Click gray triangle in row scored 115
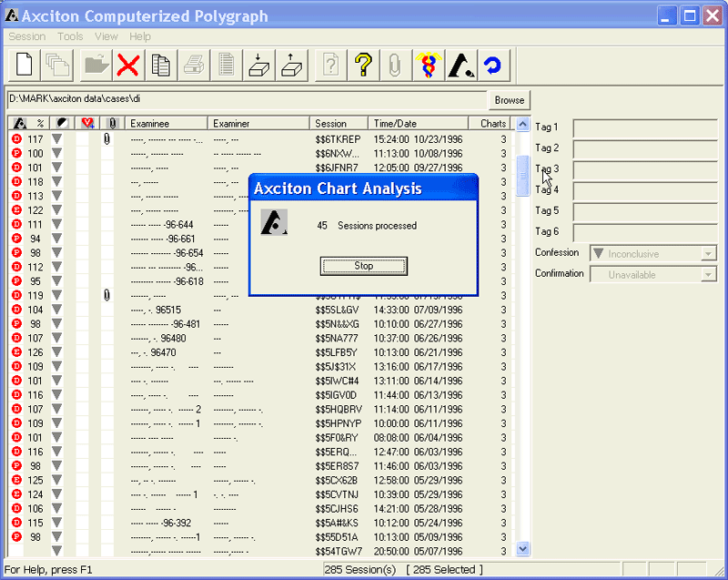The height and width of the screenshot is (580, 728). [x=56, y=523]
